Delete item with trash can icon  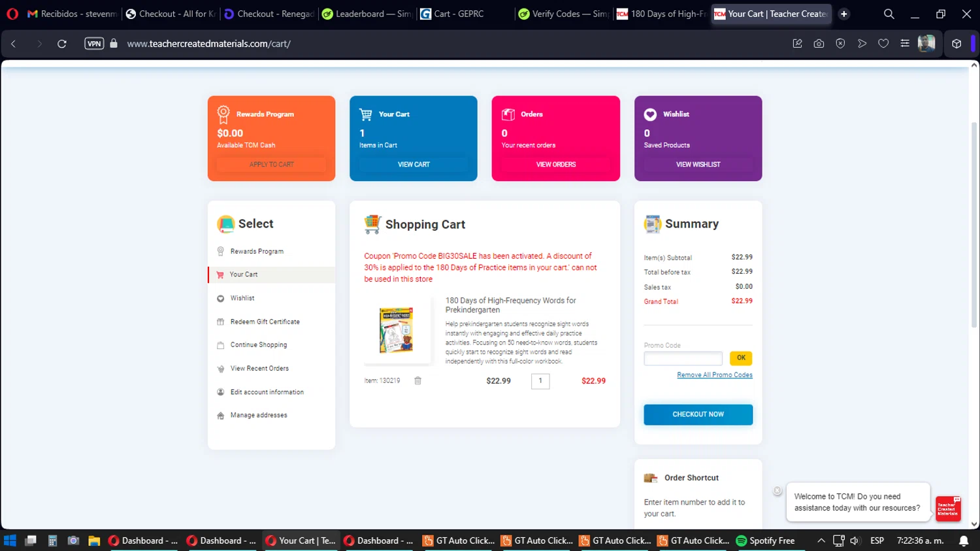pyautogui.click(x=418, y=381)
